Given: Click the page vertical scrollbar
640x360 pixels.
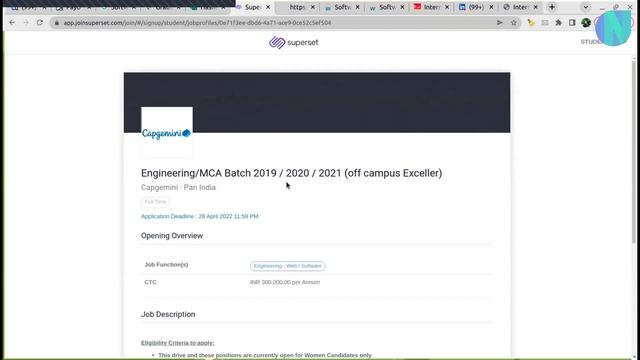Looking at the screenshot, I should pos(633,151).
